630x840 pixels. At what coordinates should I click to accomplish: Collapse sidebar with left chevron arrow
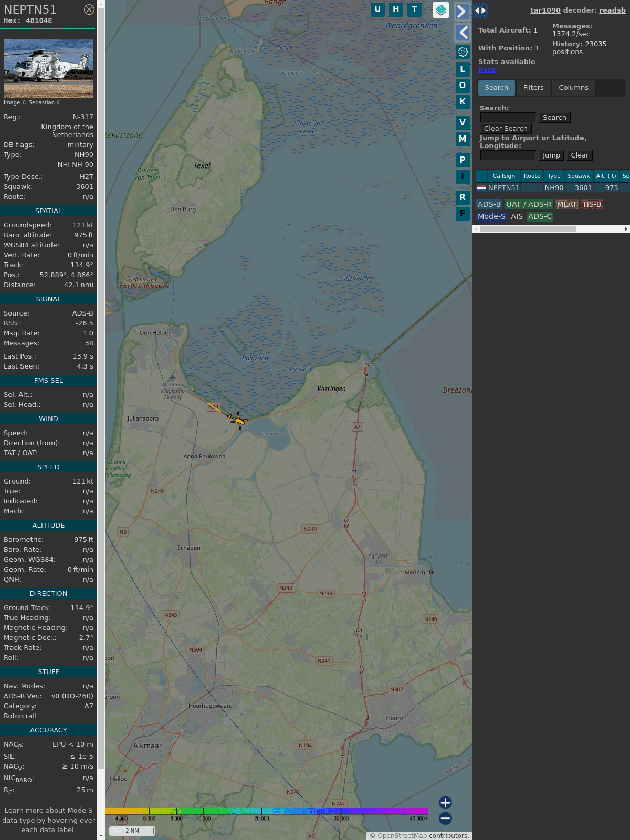(x=462, y=33)
